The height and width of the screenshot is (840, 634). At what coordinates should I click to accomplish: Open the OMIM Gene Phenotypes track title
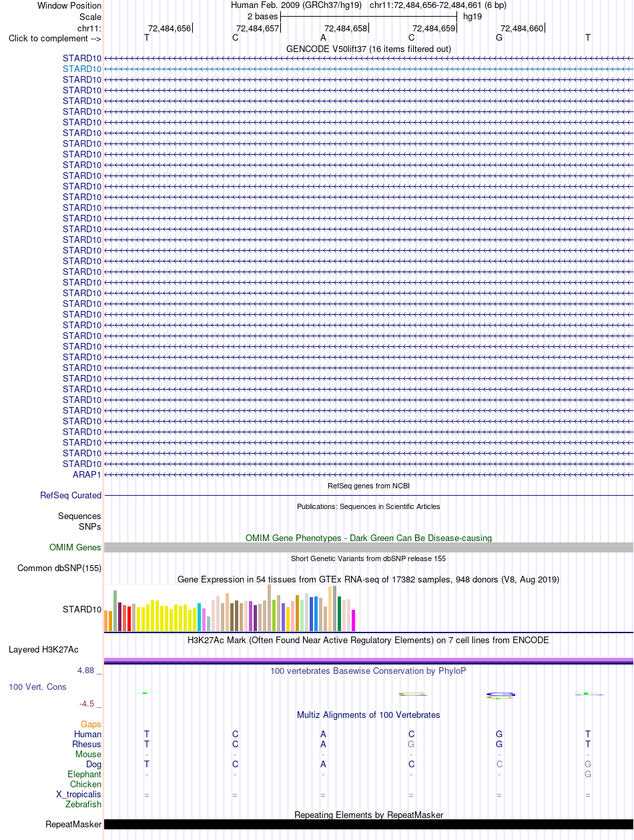coord(368,537)
